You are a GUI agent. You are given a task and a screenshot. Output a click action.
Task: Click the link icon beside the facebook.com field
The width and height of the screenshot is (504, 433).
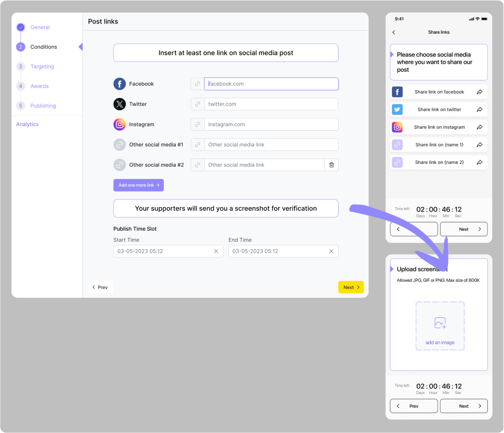pyautogui.click(x=198, y=84)
